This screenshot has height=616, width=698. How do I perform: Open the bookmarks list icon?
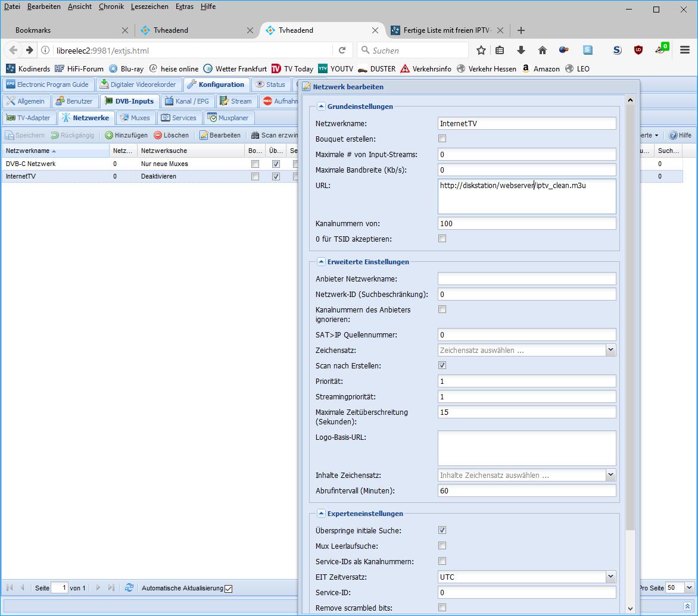point(500,50)
